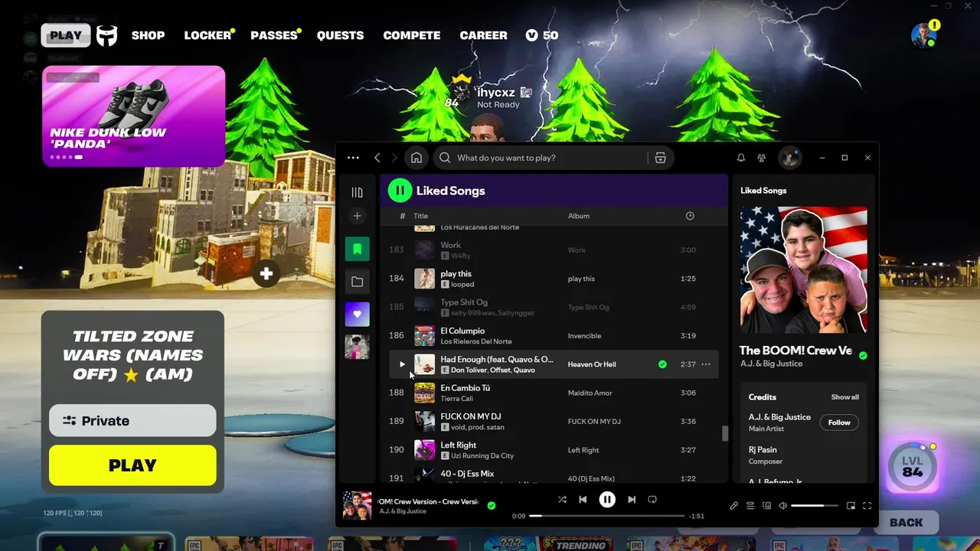Click 'Show all' credits
The image size is (980, 551).
click(x=845, y=397)
